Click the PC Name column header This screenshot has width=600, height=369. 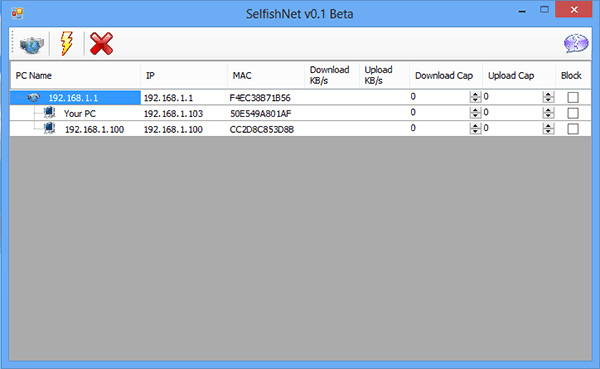tap(76, 75)
